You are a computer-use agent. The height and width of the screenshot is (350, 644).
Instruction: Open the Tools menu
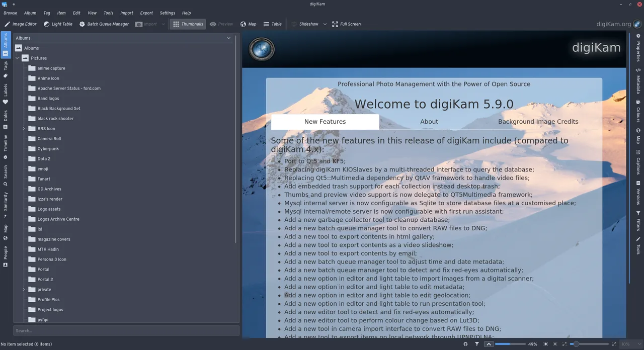click(108, 13)
